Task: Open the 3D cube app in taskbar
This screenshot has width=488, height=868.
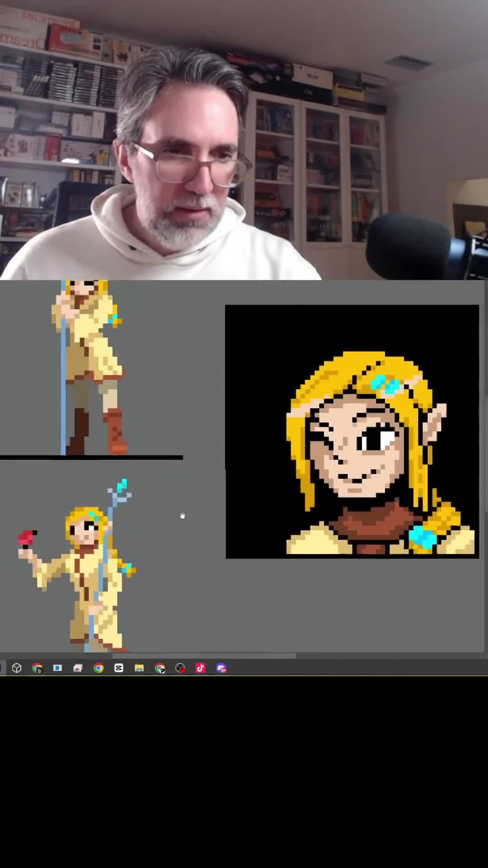Action: [17, 668]
